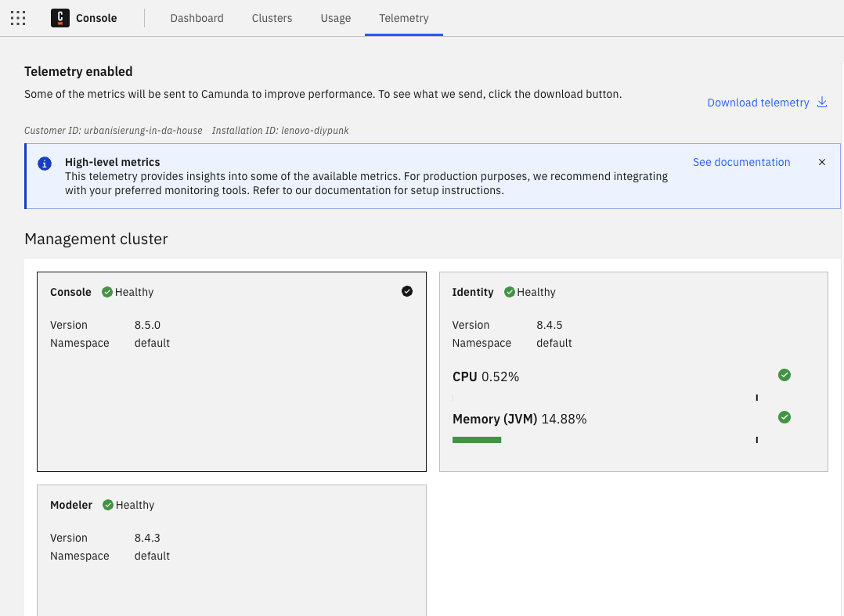Open the See documentation link

[x=741, y=162]
